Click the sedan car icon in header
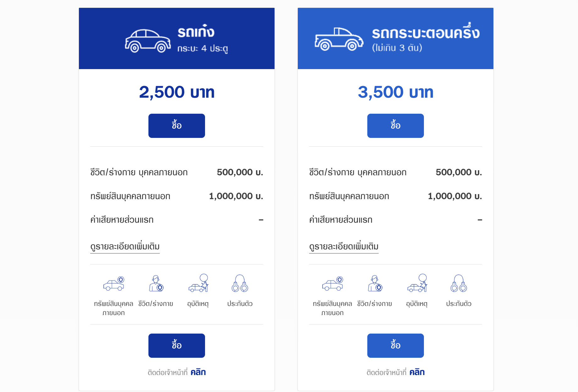 tap(148, 41)
